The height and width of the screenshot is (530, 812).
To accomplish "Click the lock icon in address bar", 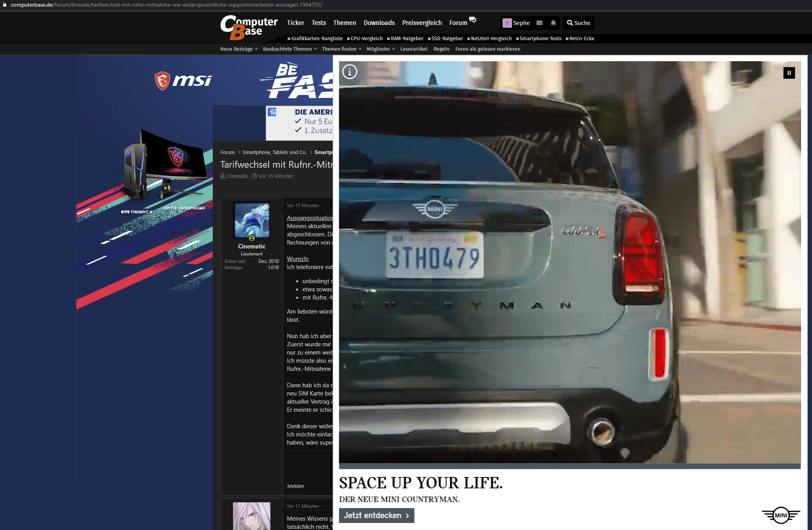I will point(5,5).
